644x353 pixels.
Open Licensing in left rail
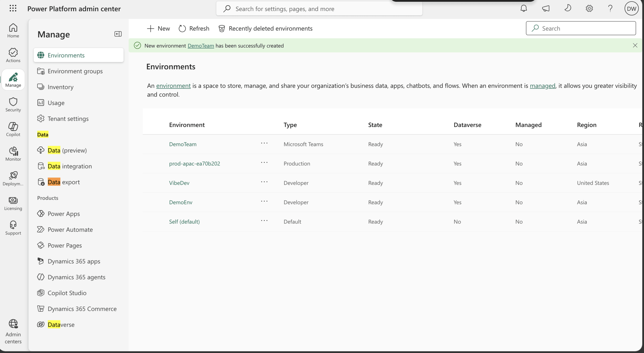coord(13,203)
